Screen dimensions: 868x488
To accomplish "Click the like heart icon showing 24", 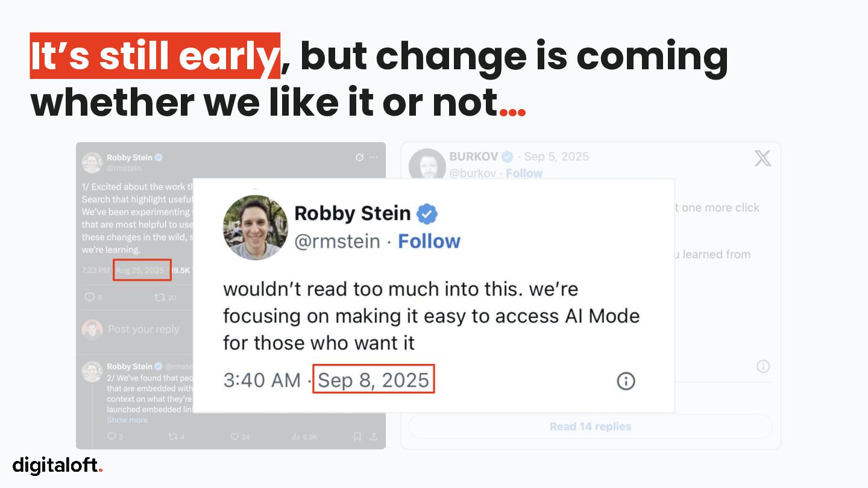I will (235, 436).
